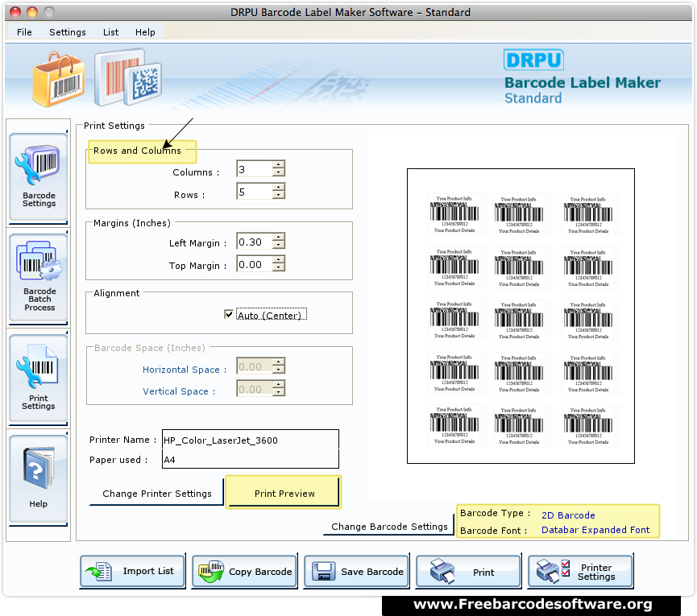Viewport: 697px width, 616px height.
Task: Open the List menu
Action: pos(110,32)
